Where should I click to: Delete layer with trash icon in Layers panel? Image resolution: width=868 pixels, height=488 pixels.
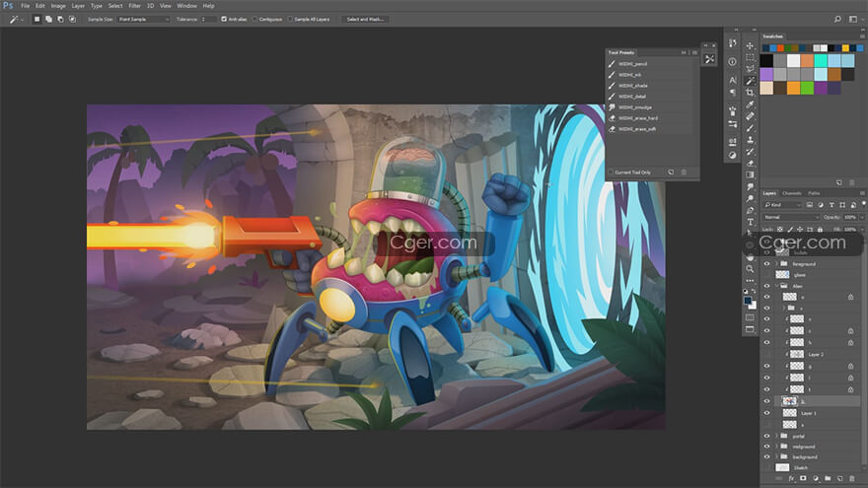pos(852,478)
